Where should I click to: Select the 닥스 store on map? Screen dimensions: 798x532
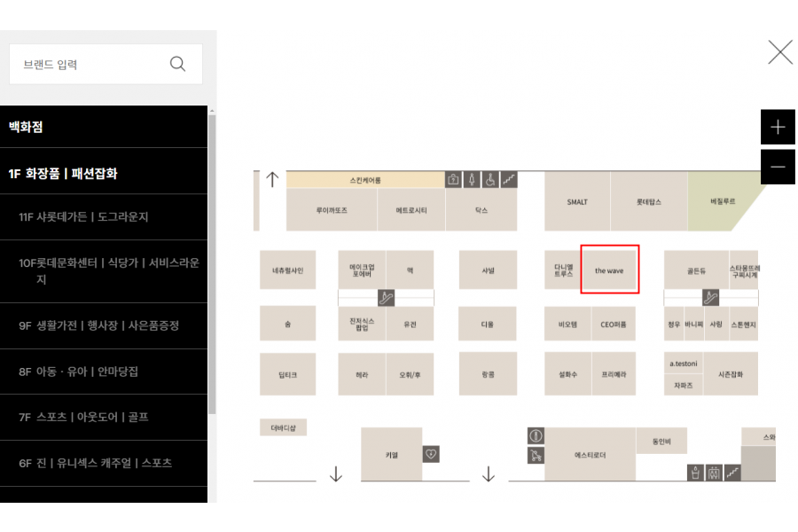pyautogui.click(x=481, y=210)
